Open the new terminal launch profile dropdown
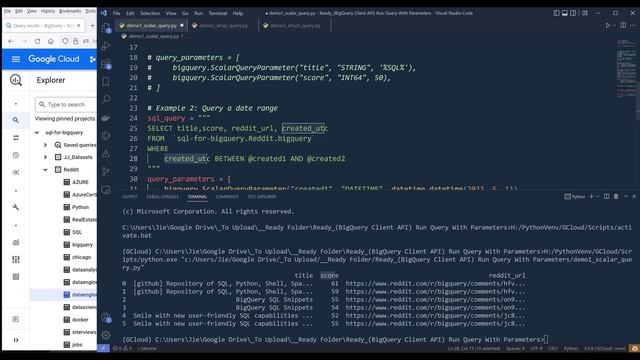The height and width of the screenshot is (360, 640). coord(598,197)
